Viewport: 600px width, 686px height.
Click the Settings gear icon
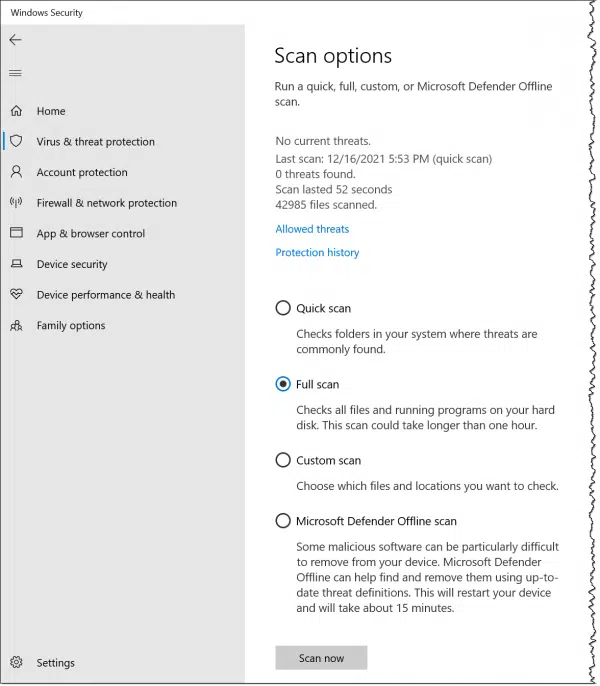(x=16, y=662)
